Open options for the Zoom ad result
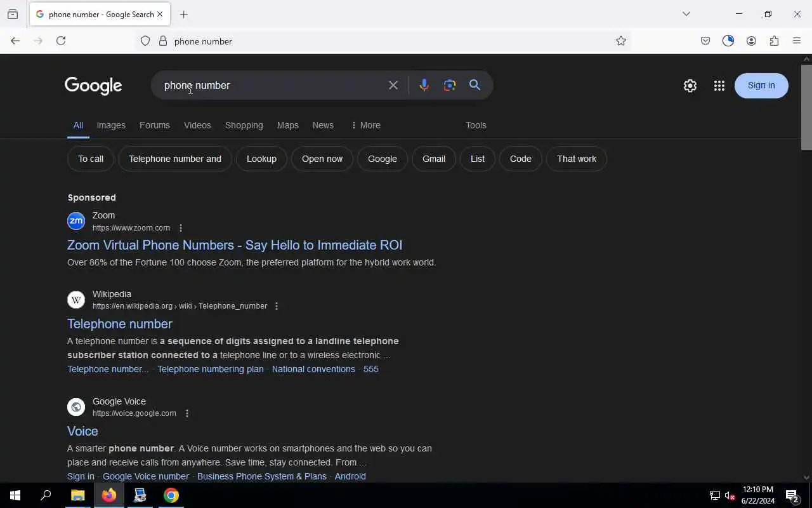This screenshot has height=508, width=812. pos(181,228)
